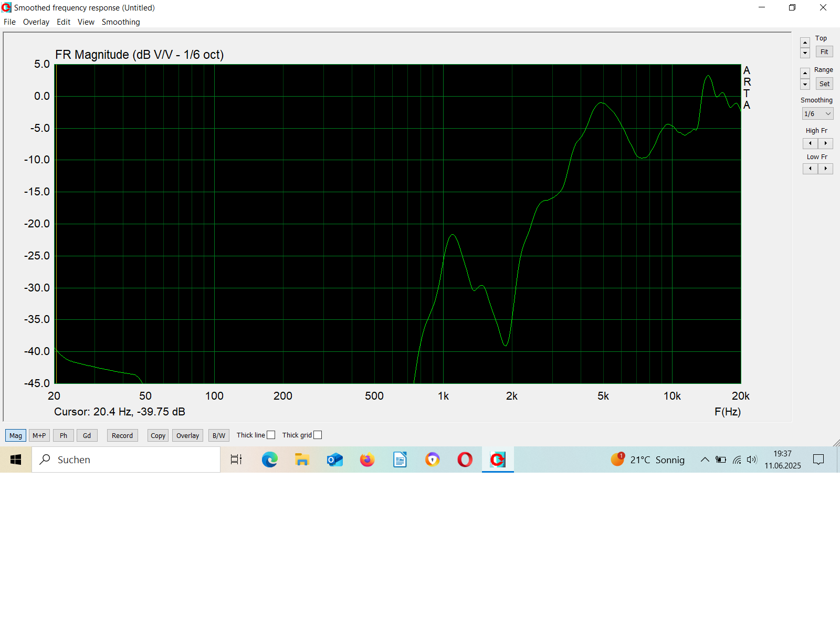Click the Top up arrow
The image size is (840, 626).
[805, 43]
